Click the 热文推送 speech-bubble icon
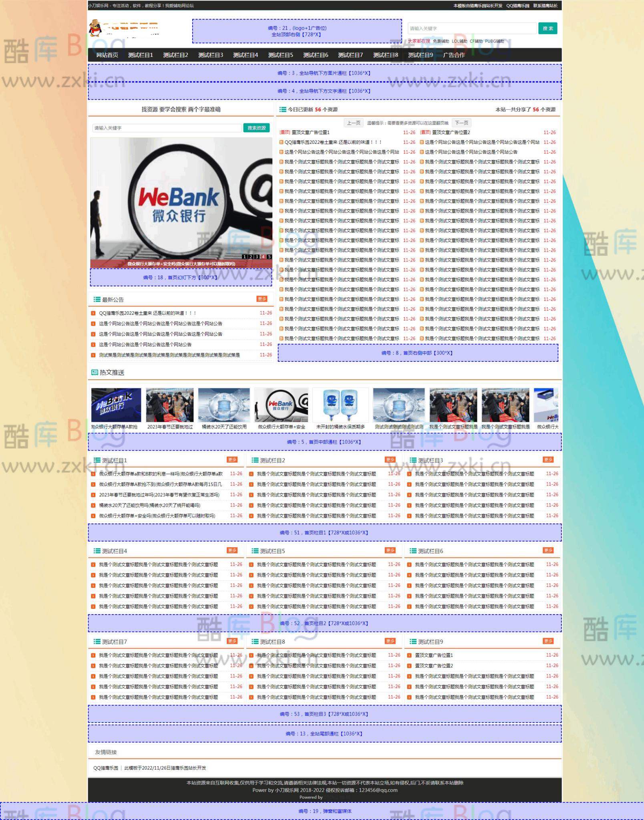Screen dimensions: 644x820 pyautogui.click(x=94, y=372)
